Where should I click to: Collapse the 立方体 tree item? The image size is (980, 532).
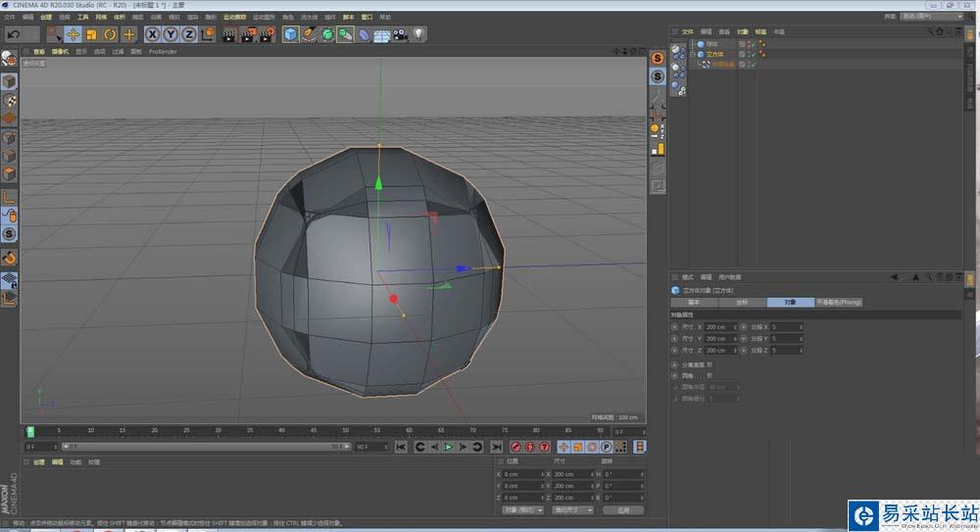pos(692,54)
